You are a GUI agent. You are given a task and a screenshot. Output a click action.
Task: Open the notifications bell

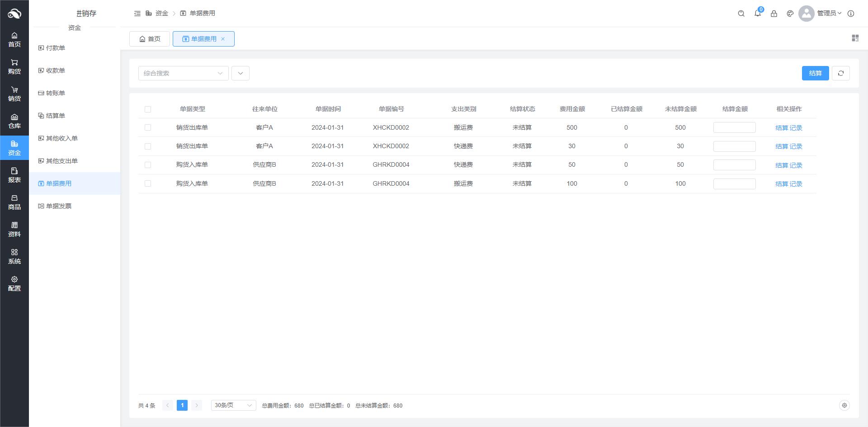758,14
